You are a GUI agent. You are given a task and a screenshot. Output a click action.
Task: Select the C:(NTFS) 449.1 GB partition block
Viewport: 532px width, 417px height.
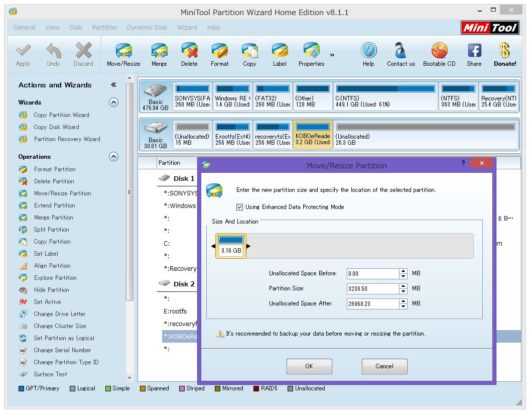pyautogui.click(x=385, y=96)
